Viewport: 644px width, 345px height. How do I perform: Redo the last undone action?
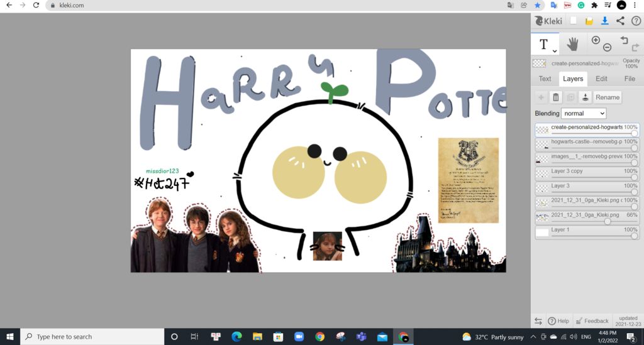[x=635, y=47]
